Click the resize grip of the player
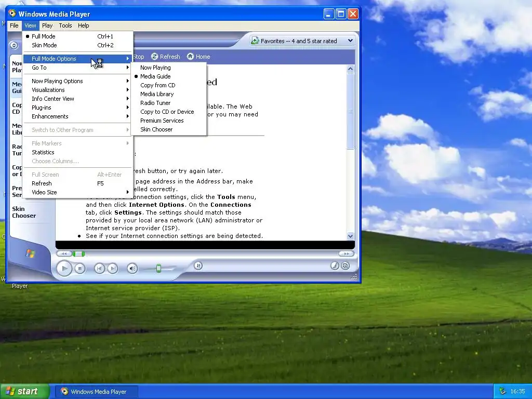 click(x=354, y=276)
